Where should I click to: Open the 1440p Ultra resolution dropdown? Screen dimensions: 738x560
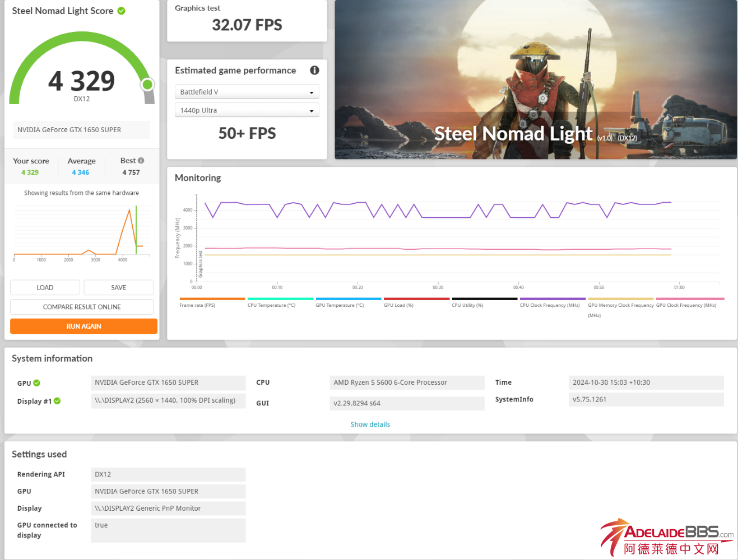[247, 110]
